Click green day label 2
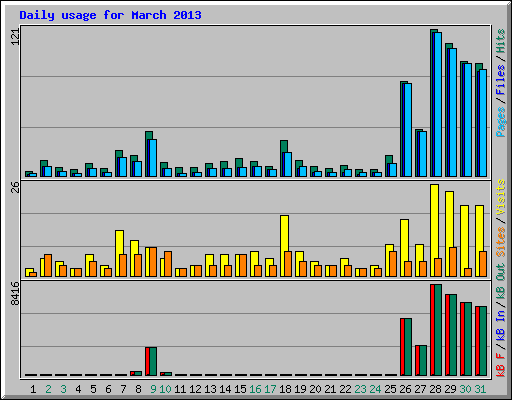Screen dimensions: 512x400 coord(48,389)
